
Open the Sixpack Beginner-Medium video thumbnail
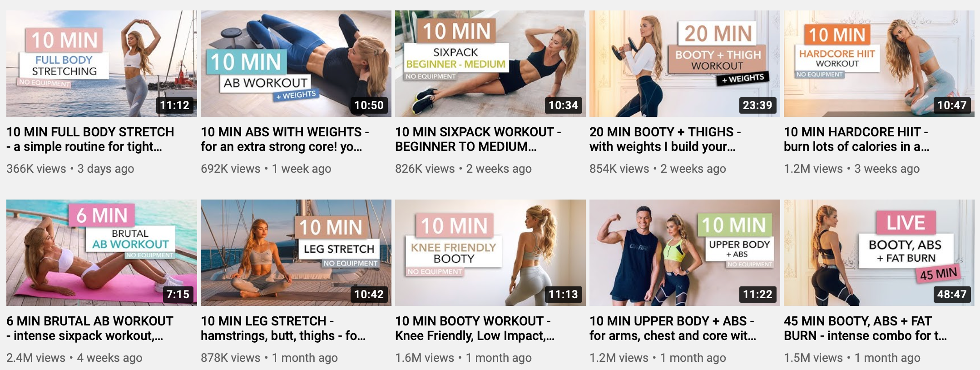(490, 64)
